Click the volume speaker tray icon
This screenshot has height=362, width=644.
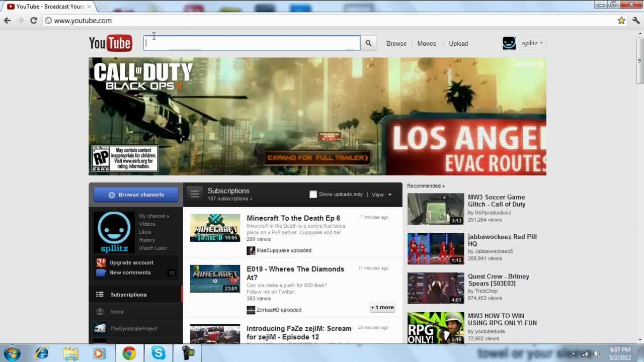(x=596, y=354)
